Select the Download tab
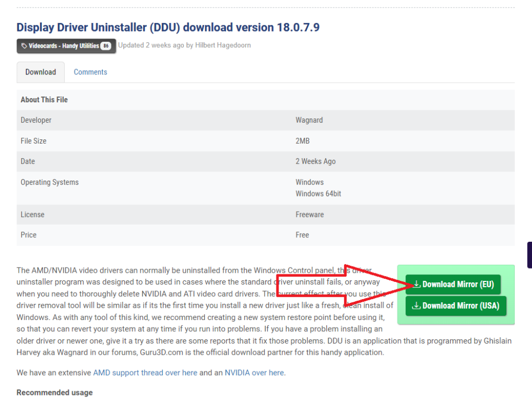This screenshot has height=402, width=532. [41, 72]
